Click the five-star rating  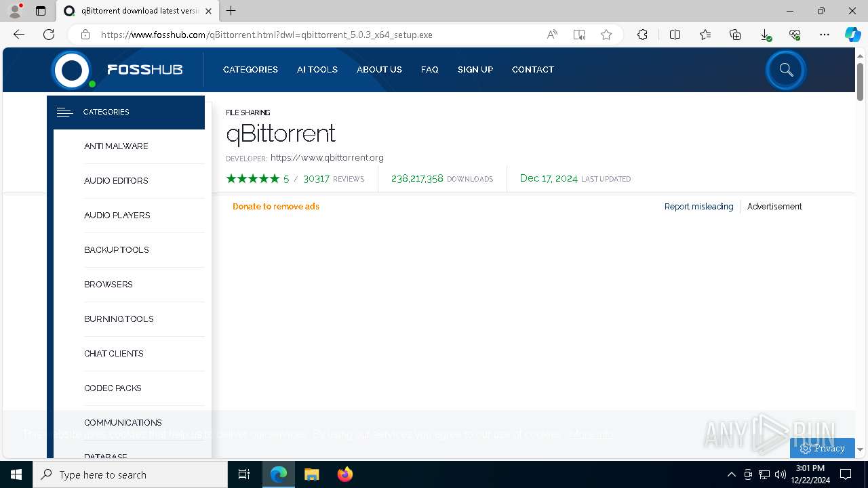253,179
